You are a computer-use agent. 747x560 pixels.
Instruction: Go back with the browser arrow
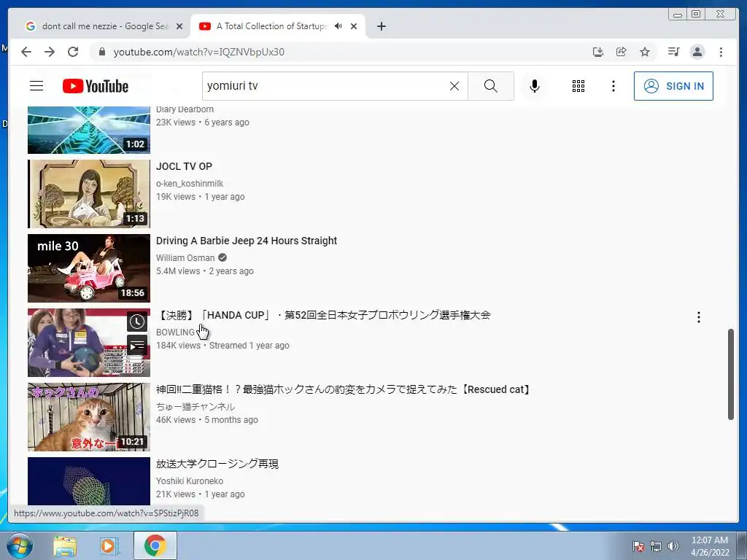[26, 52]
